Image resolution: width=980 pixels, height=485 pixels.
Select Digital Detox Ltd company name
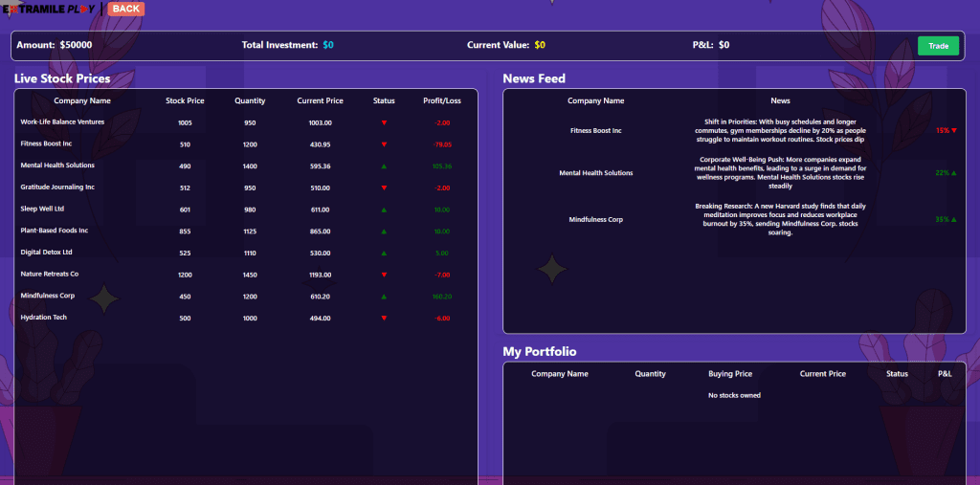(46, 253)
